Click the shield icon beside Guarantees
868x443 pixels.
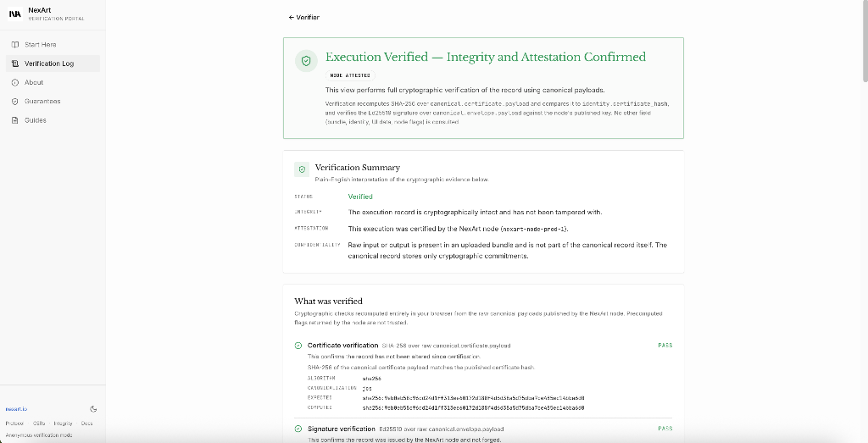click(x=15, y=101)
